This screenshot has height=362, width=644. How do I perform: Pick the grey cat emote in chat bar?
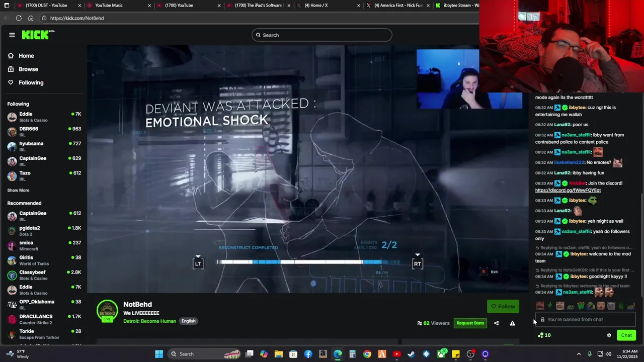coord(611,306)
